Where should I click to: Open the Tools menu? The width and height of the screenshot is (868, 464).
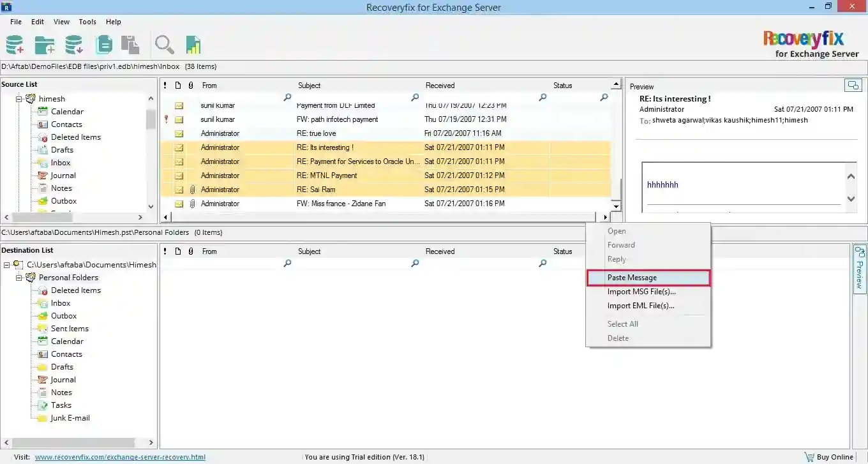(x=87, y=22)
